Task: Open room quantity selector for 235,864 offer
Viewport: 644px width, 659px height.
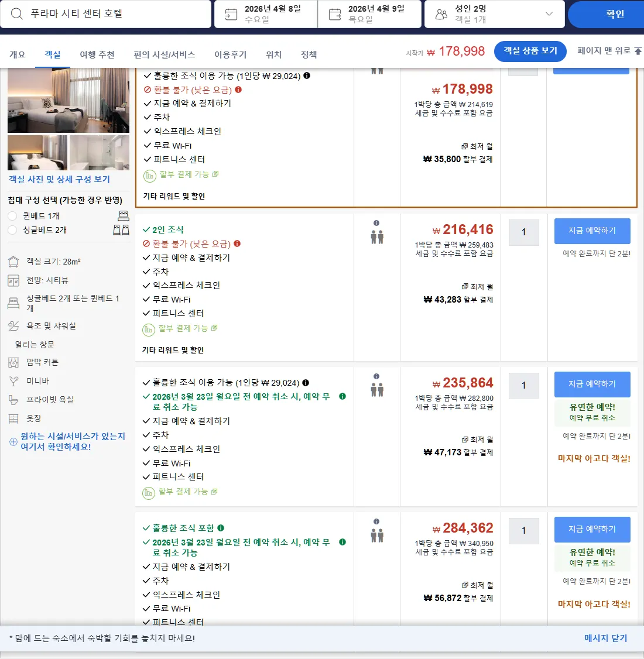Action: click(524, 386)
